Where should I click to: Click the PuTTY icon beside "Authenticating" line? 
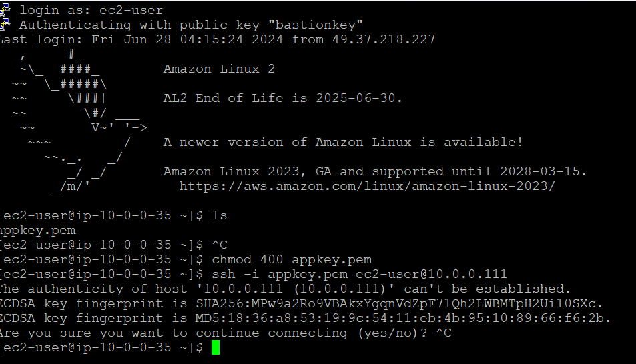[x=5, y=24]
